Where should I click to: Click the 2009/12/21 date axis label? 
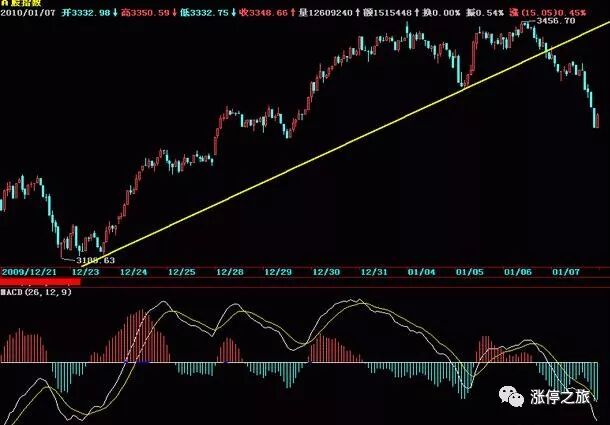[29, 272]
